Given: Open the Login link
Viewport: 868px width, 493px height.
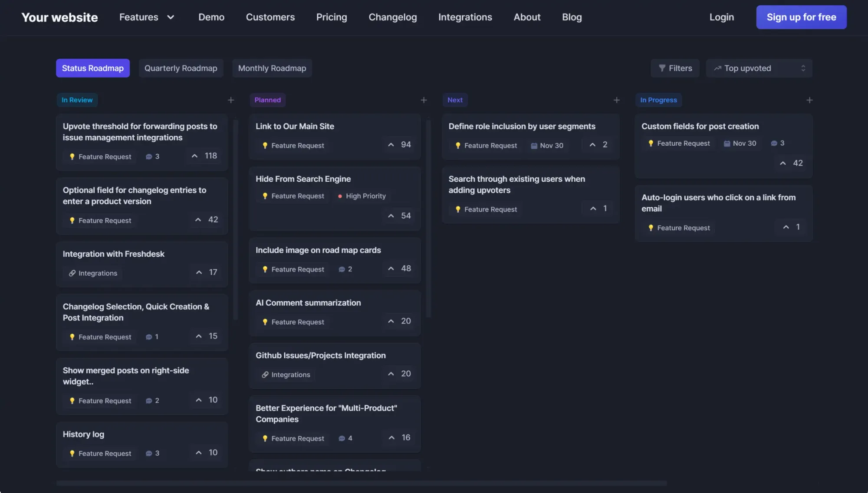Looking at the screenshot, I should (721, 17).
